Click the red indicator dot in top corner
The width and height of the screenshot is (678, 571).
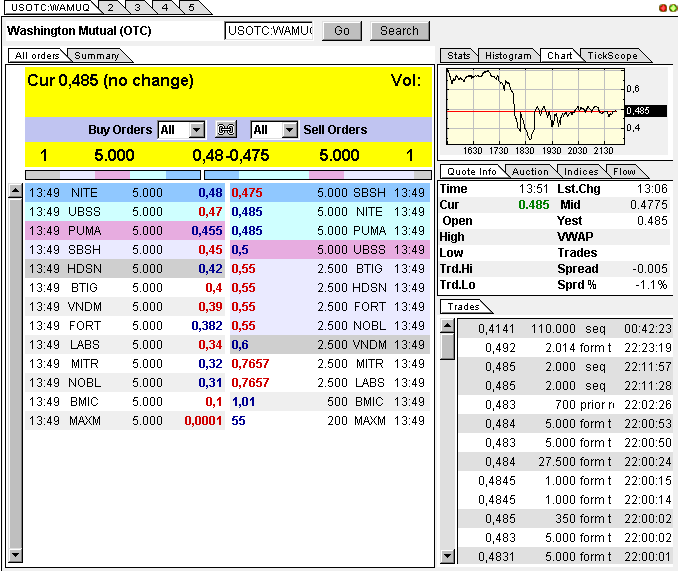click(x=662, y=8)
